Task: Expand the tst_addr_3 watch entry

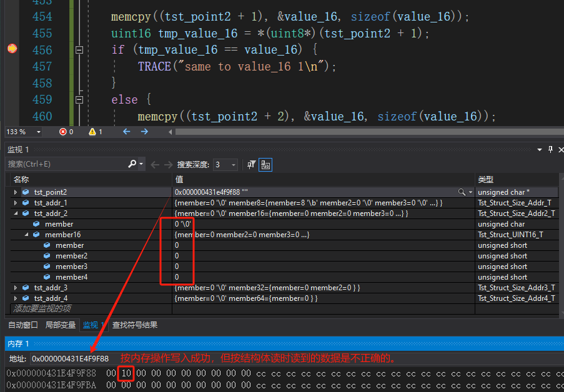Action: coord(16,288)
